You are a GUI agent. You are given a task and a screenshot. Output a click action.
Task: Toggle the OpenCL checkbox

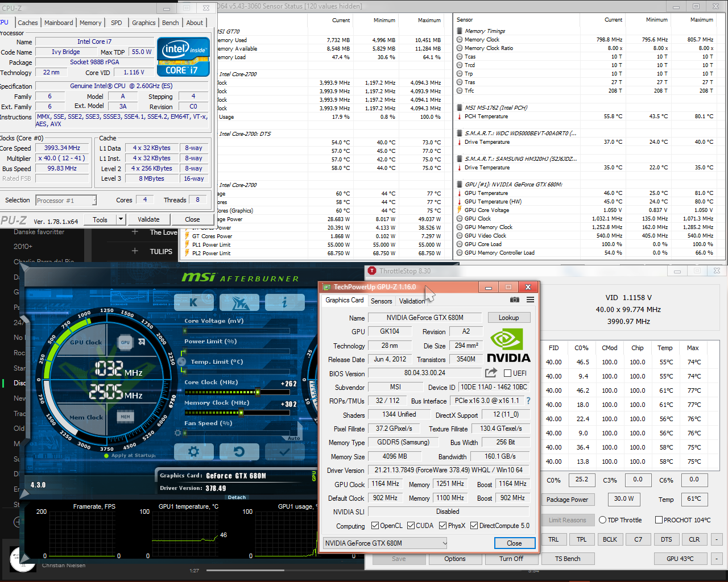coord(375,526)
